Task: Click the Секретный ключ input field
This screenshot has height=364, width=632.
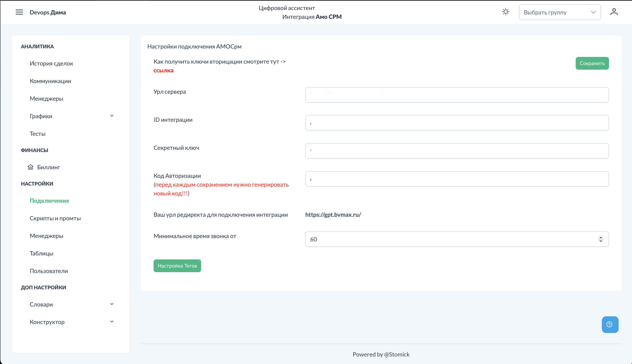Action: (457, 151)
